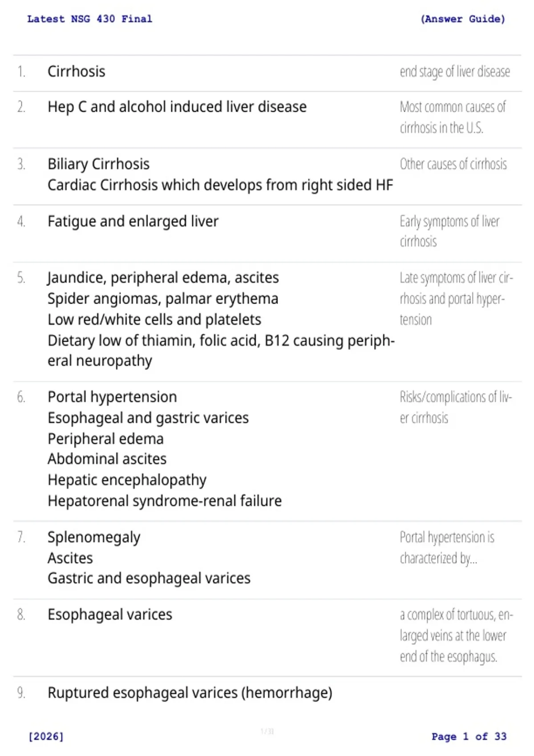Select 'Hepatic encephalopathy' in row 6
The image size is (534, 756).
[x=127, y=480]
